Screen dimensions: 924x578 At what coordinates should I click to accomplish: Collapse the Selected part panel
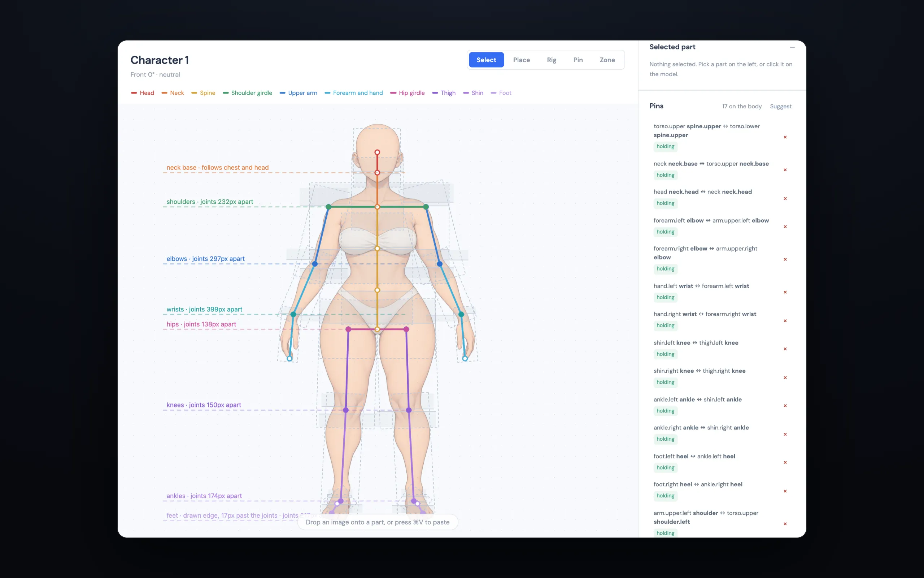[792, 47]
